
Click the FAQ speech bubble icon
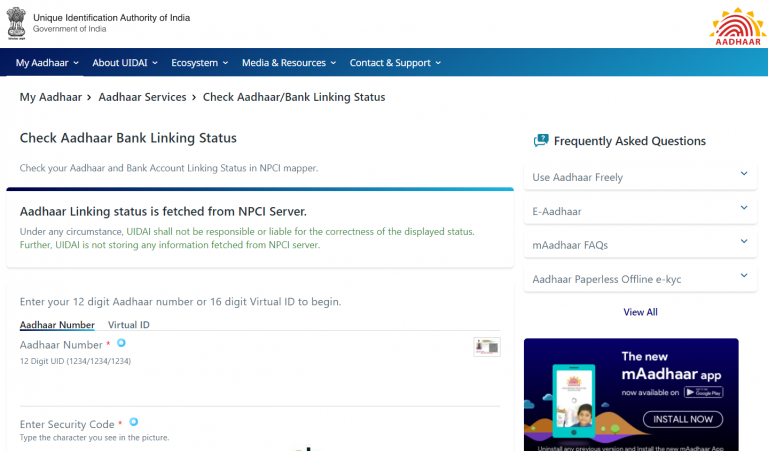(x=541, y=141)
